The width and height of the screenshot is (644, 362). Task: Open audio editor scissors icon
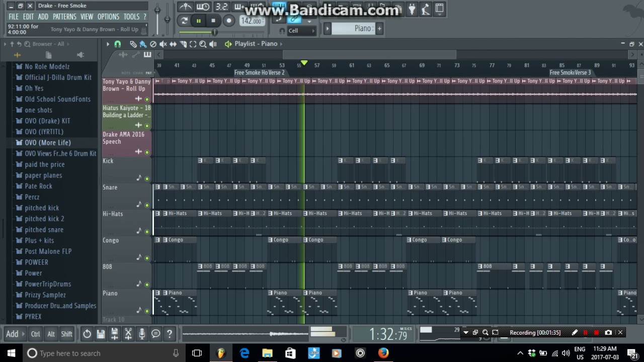point(128,333)
